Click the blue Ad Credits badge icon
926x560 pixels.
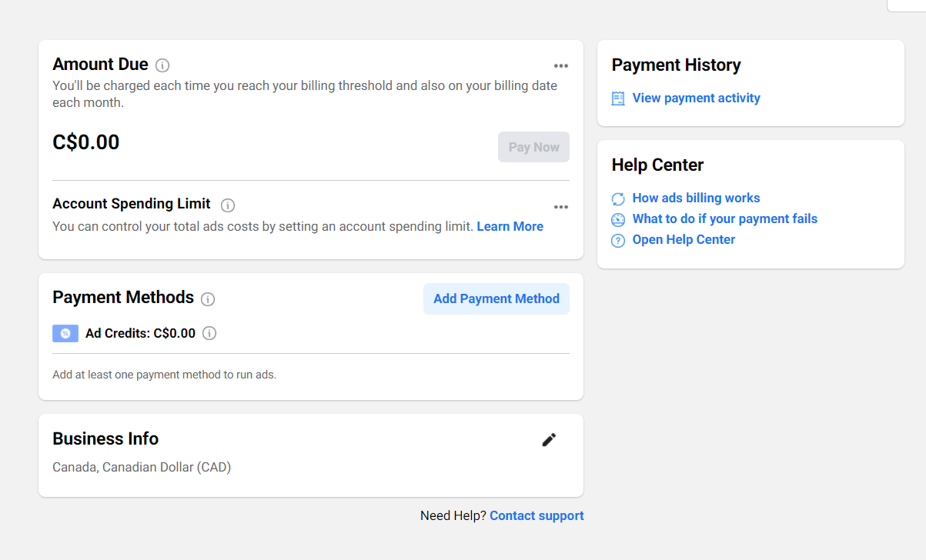point(65,333)
